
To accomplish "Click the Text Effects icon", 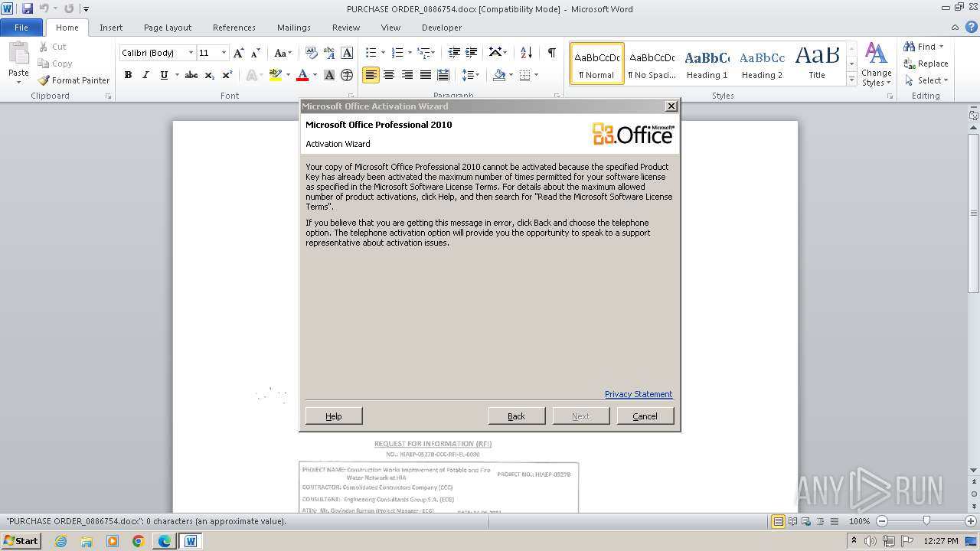I will click(251, 75).
